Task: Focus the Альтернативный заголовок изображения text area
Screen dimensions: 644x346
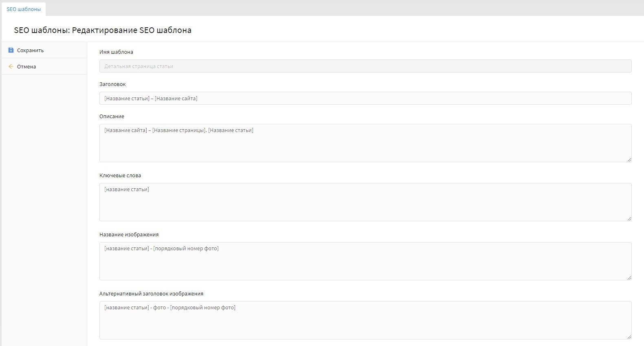Action: pyautogui.click(x=365, y=320)
